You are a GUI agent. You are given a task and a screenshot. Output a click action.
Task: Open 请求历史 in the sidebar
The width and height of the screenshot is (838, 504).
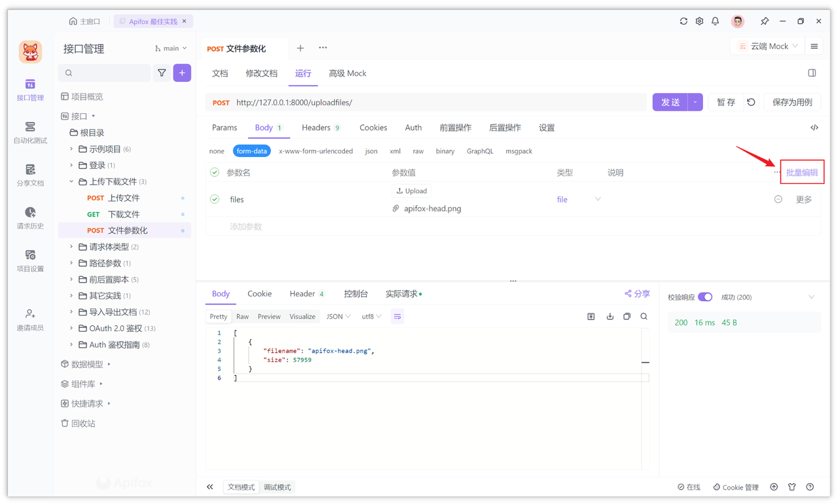[x=30, y=218]
